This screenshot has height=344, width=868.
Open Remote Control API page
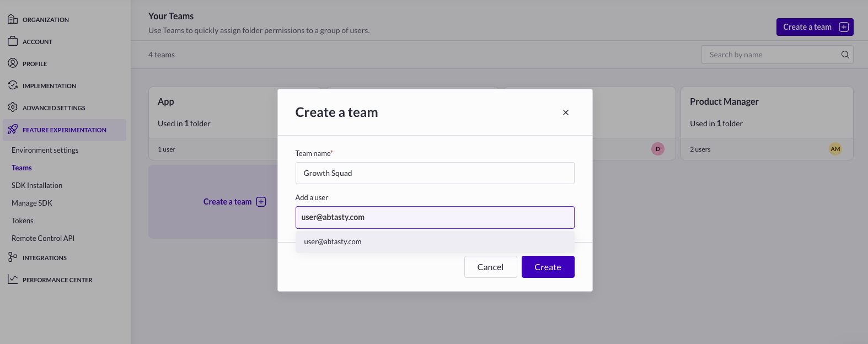43,238
